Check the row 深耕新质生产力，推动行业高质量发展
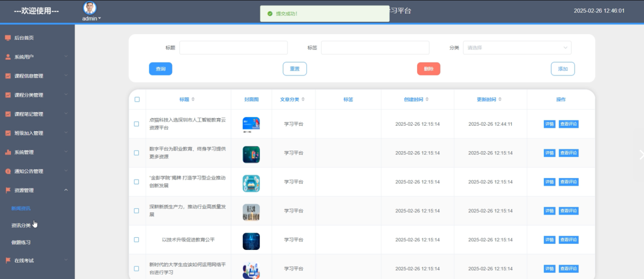Image resolution: width=644 pixels, height=279 pixels. [x=136, y=211]
